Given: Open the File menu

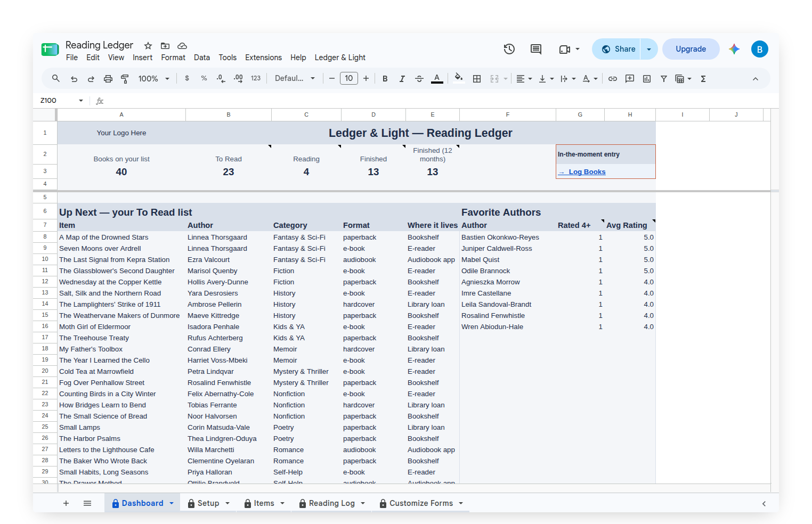Looking at the screenshot, I should 72,58.
